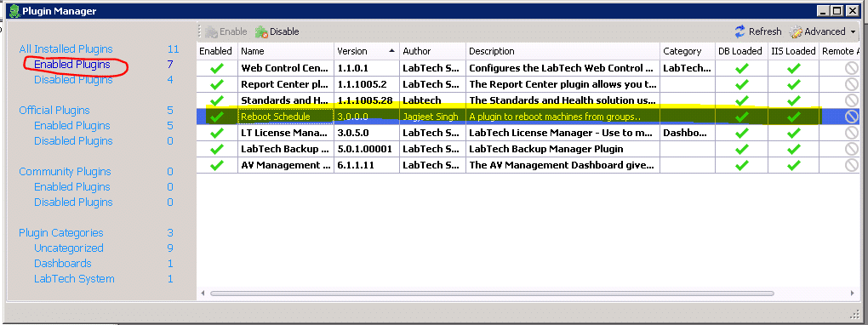Image resolution: width=868 pixels, height=325 pixels.
Task: Click DB Loaded checkmark in Web Control row
Action: point(741,69)
